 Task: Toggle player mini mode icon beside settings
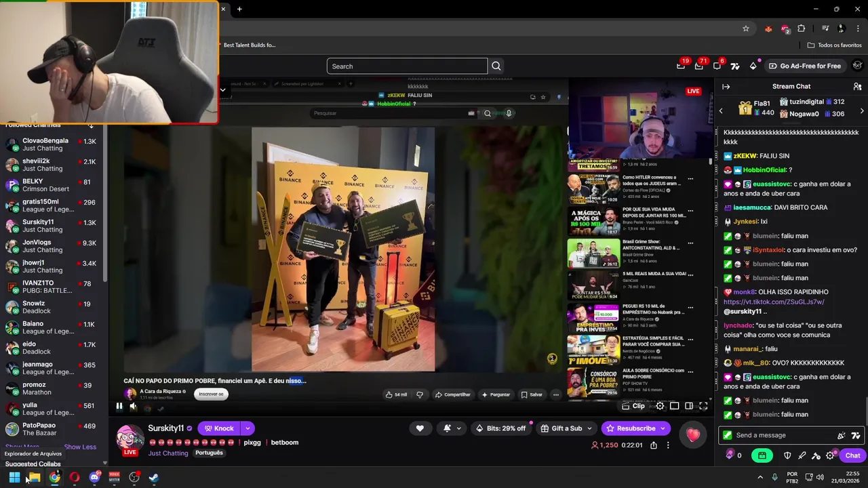point(674,406)
